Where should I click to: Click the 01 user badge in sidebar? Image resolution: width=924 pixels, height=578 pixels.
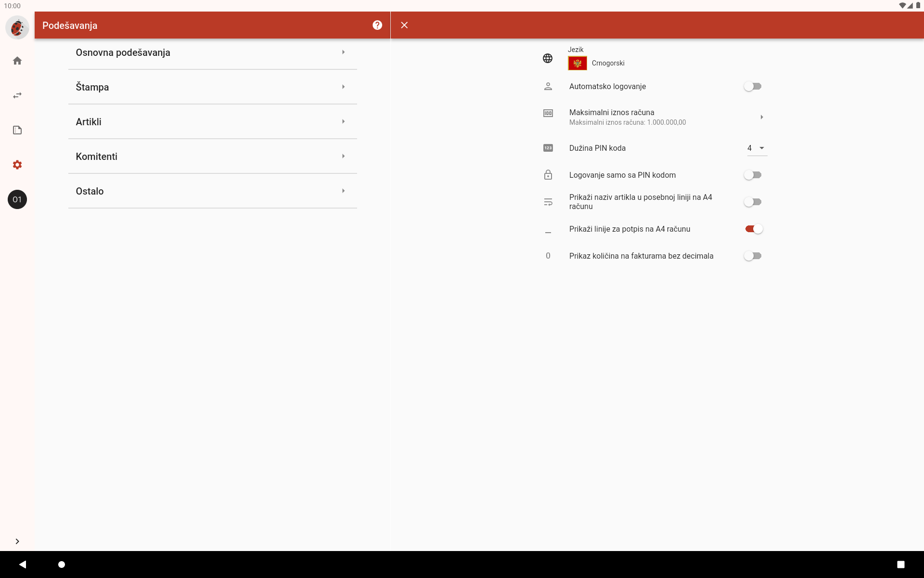click(17, 199)
